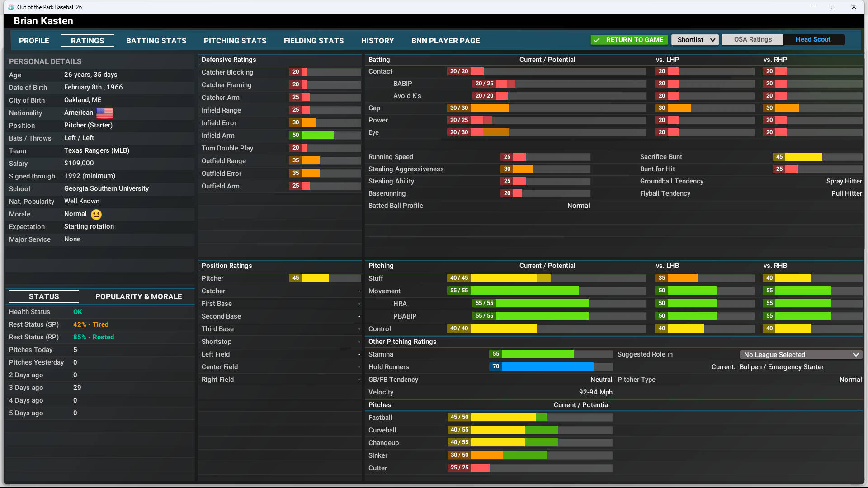The height and width of the screenshot is (488, 868).
Task: Click the Texas Rangers (MLB) team link
Action: coord(96,150)
